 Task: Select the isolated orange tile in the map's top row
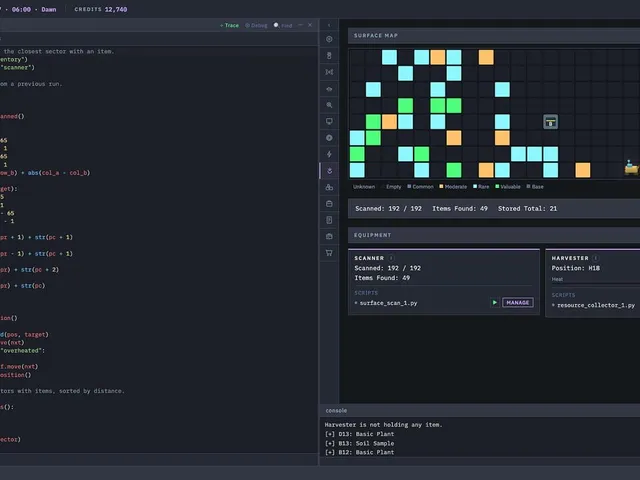486,57
